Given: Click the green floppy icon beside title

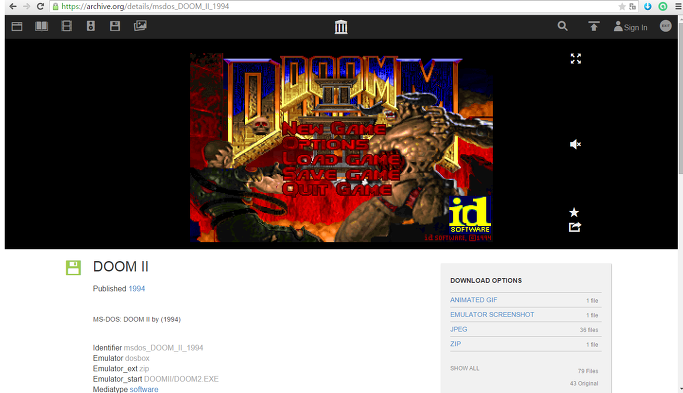Looking at the screenshot, I should (73, 268).
